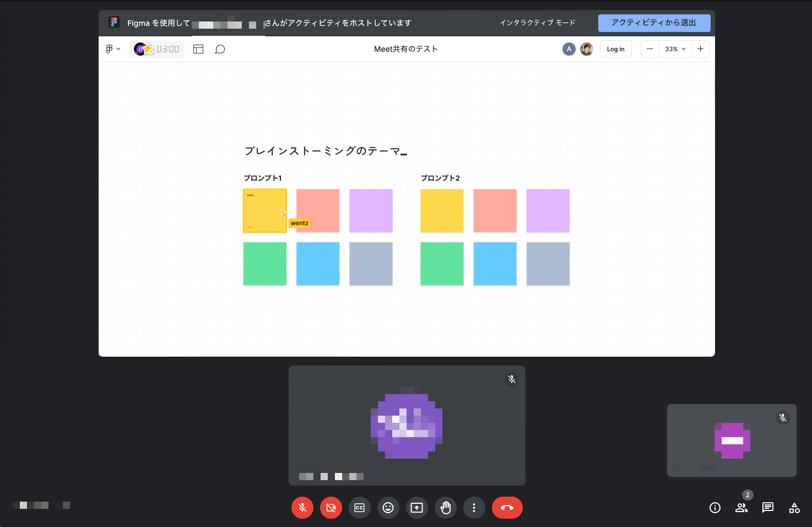Open the 33% zoom level dropdown
This screenshot has height=527, width=812.
tap(675, 49)
